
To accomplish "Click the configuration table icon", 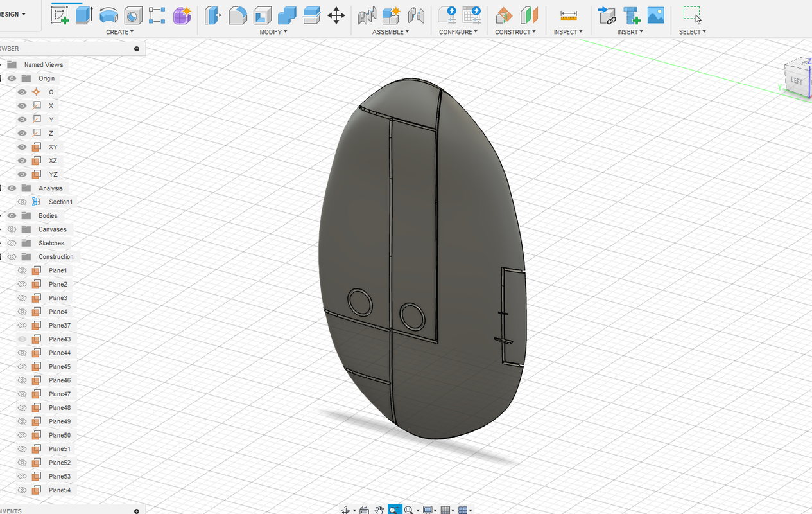I will [x=472, y=15].
